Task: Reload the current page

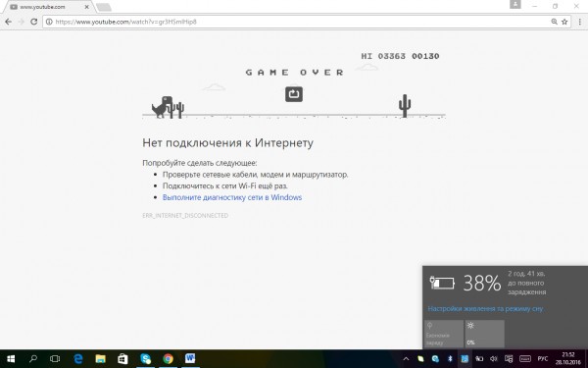Action: (33, 22)
